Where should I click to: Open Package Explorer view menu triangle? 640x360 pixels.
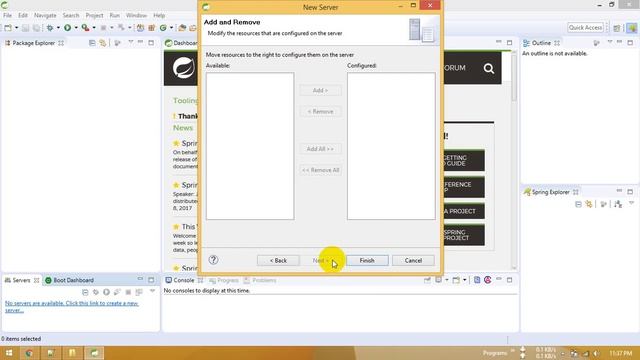click(x=131, y=42)
